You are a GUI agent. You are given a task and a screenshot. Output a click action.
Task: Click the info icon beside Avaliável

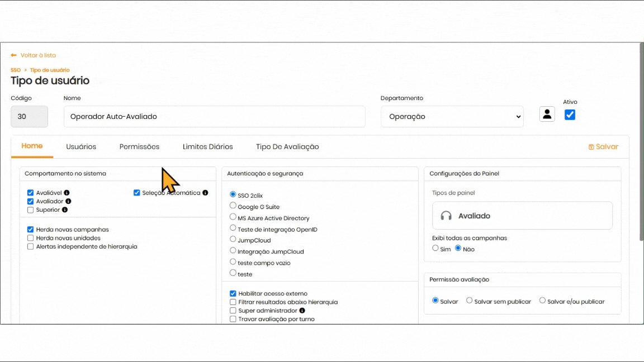point(67,193)
